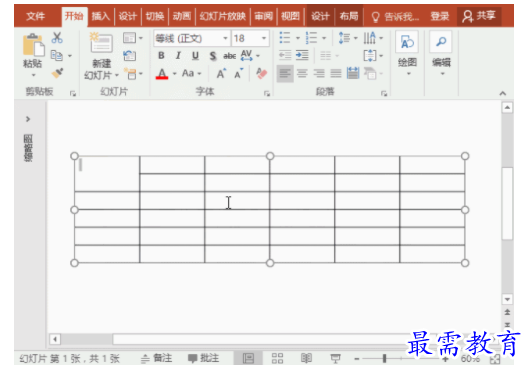Viewport: 529px width, 375px height.
Task: Toggle Strikethrough formatting
Action: pos(229,56)
